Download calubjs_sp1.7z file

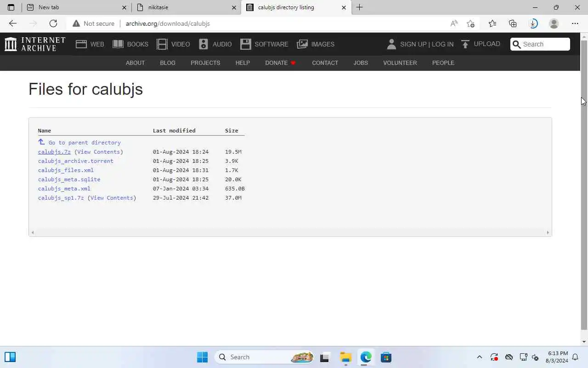[61, 198]
